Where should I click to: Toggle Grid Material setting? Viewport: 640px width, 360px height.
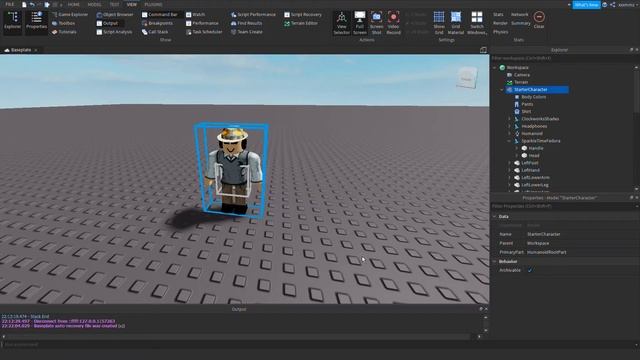click(x=456, y=23)
